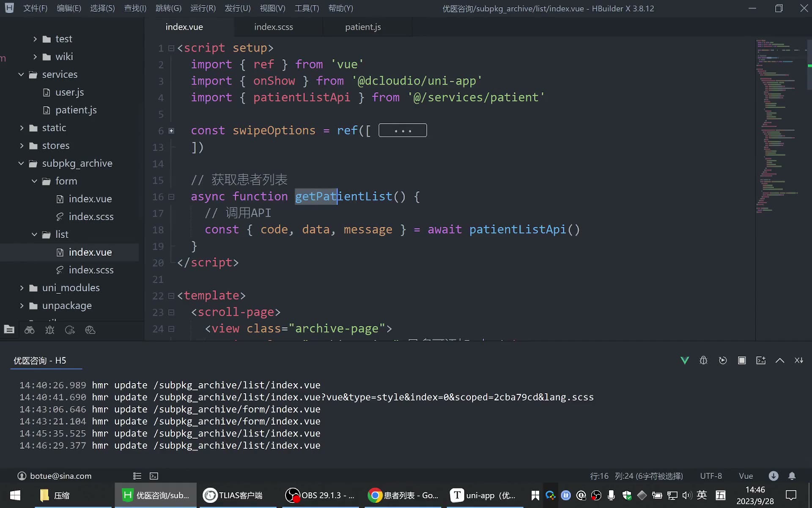This screenshot has width=812, height=508.
Task: Switch to the index.scss editor tab
Action: [x=274, y=27]
